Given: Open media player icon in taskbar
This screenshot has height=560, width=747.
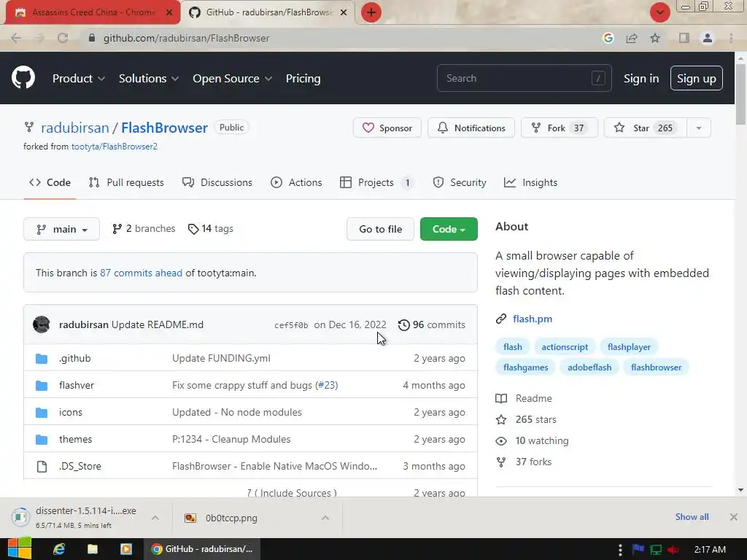Looking at the screenshot, I should [126, 549].
